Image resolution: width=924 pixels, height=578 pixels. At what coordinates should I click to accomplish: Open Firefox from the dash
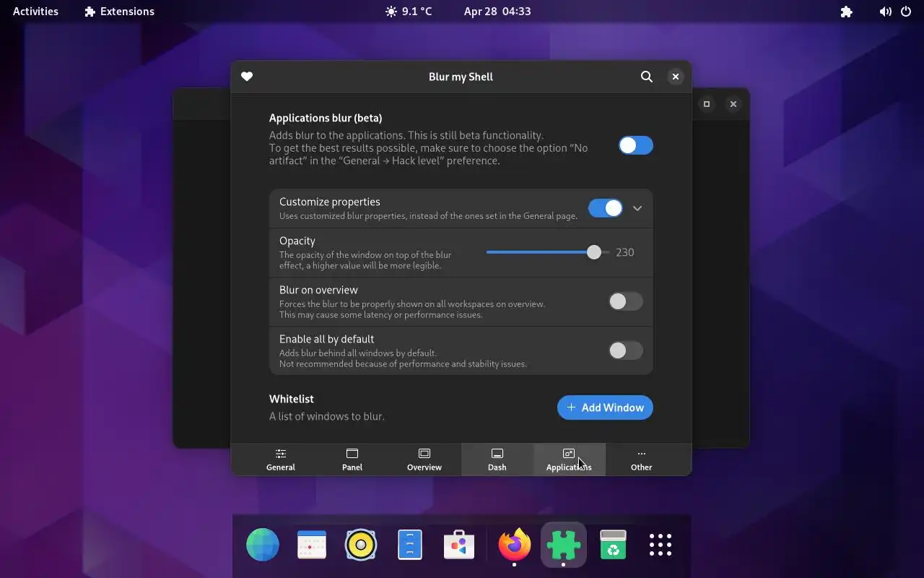click(x=514, y=545)
